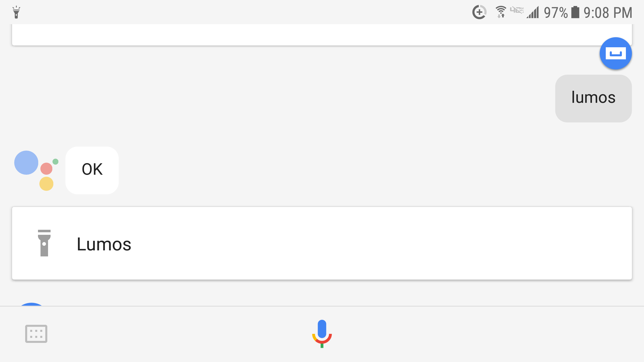
Task: Tap the partially hidden blue circle above the keyboard icon
Action: coord(32,304)
